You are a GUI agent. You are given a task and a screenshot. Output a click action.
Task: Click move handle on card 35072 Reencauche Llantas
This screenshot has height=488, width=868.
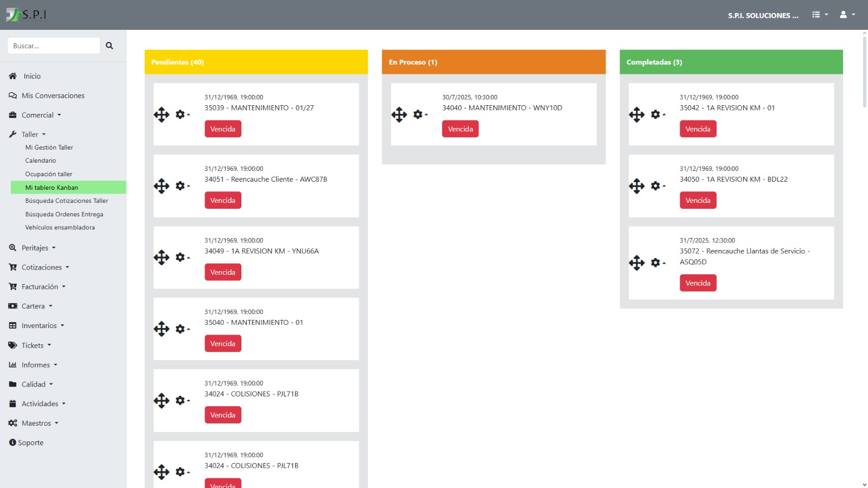pyautogui.click(x=637, y=263)
